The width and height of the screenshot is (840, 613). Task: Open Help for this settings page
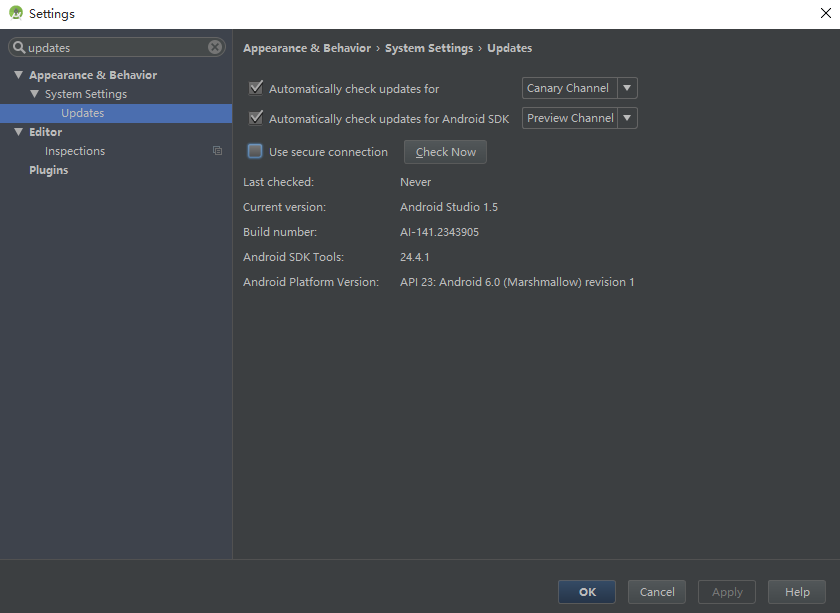coord(797,592)
